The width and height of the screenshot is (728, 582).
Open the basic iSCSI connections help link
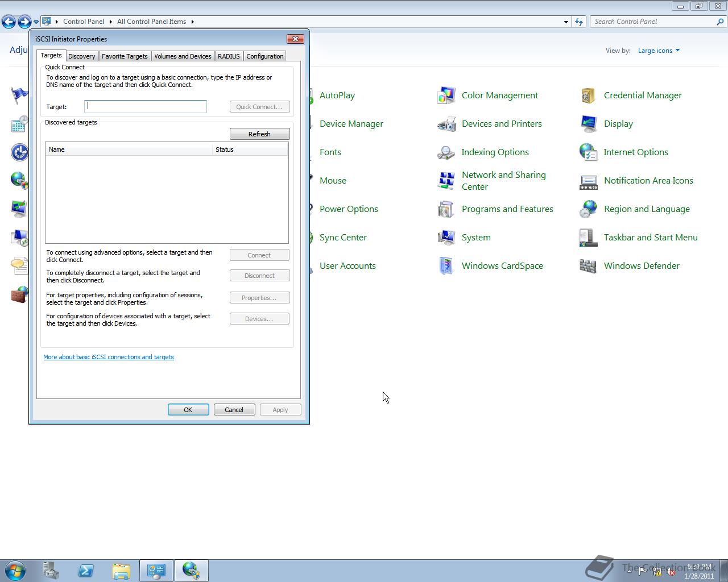click(x=109, y=357)
